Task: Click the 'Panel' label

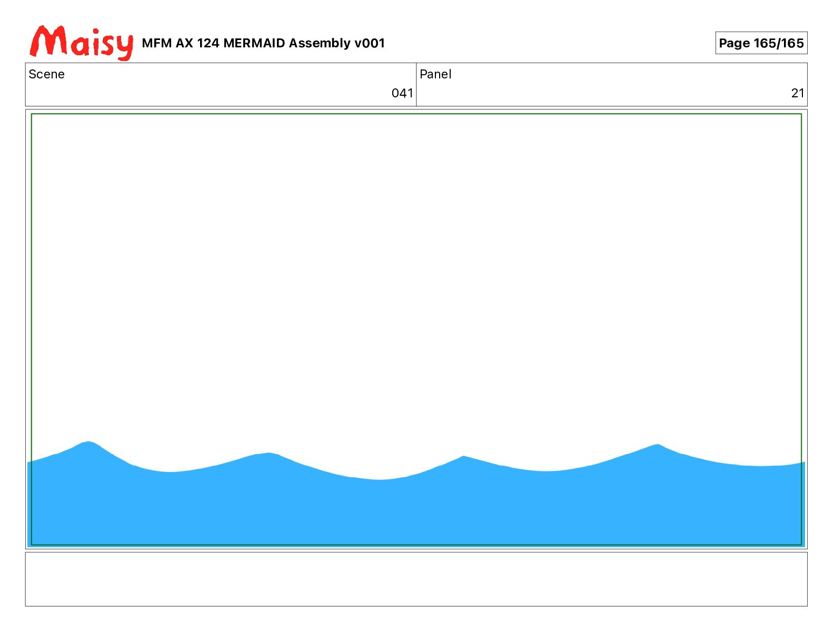Action: [435, 74]
